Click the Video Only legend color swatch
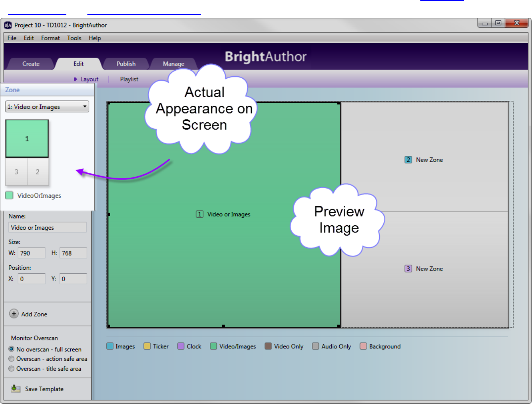 (268, 346)
